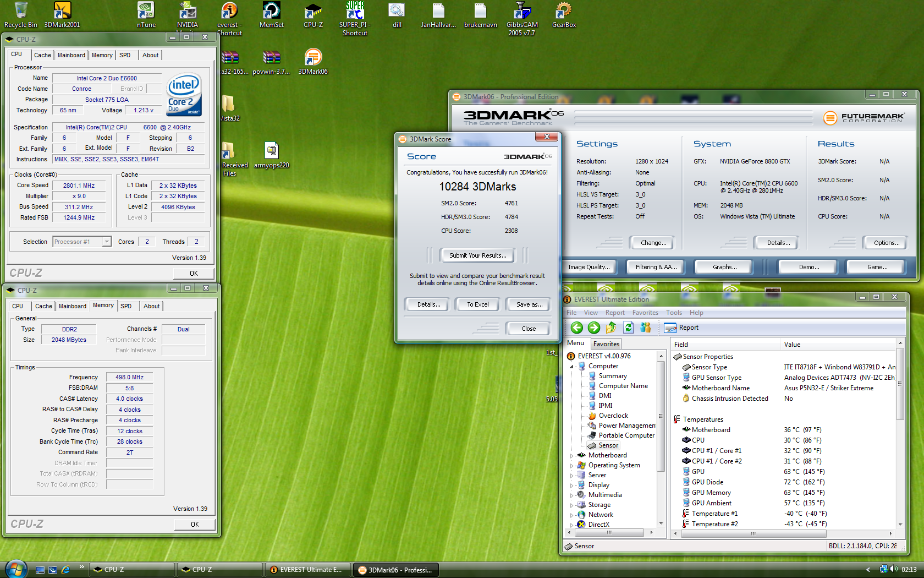
Task: Launch the CPU-Z desktop shortcut
Action: click(x=313, y=15)
